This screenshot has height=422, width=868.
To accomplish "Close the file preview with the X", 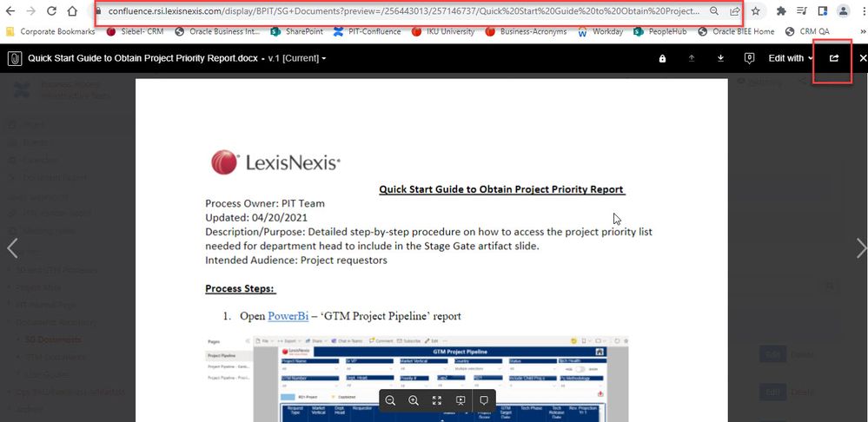I will 863,58.
